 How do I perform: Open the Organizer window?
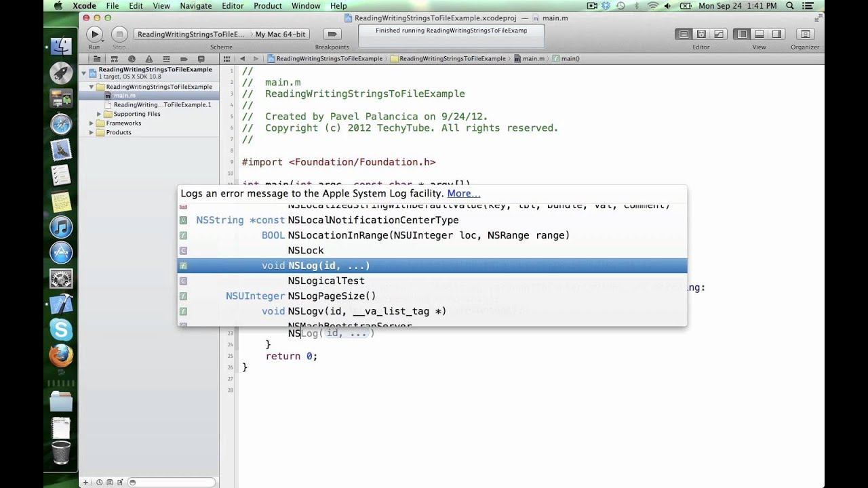(x=805, y=34)
